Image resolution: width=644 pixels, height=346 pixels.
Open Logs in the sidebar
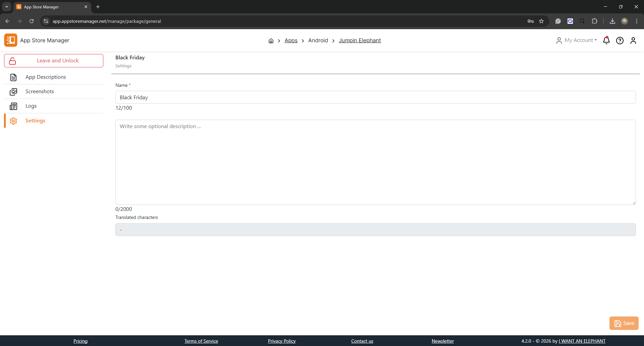click(x=31, y=106)
